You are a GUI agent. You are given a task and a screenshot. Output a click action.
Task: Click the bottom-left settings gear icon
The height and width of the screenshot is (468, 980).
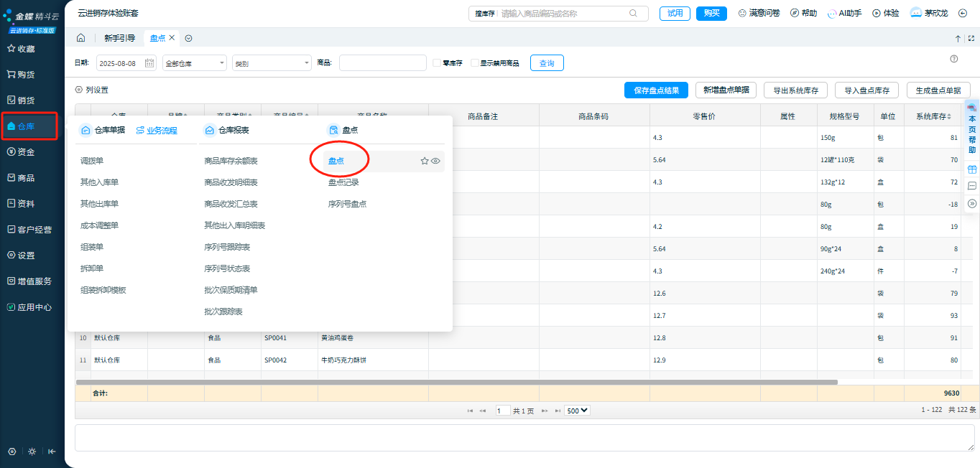point(12,451)
